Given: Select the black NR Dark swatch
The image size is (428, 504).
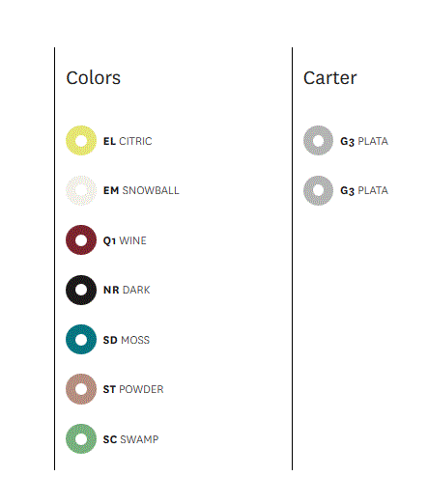Looking at the screenshot, I should tap(81, 290).
